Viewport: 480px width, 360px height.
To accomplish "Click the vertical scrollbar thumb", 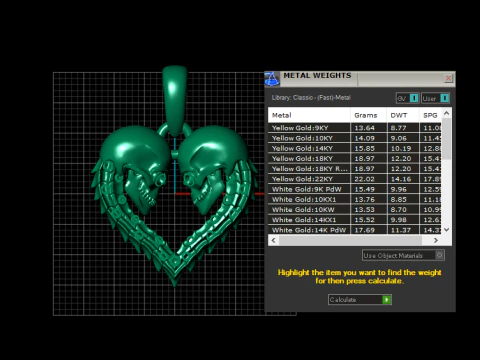I will point(447,138).
